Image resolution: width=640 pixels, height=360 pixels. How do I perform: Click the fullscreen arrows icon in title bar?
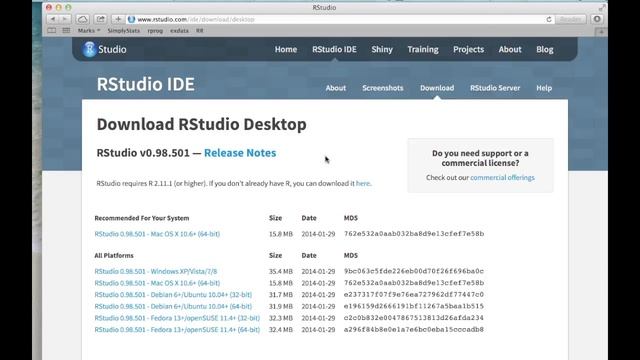[x=602, y=8]
